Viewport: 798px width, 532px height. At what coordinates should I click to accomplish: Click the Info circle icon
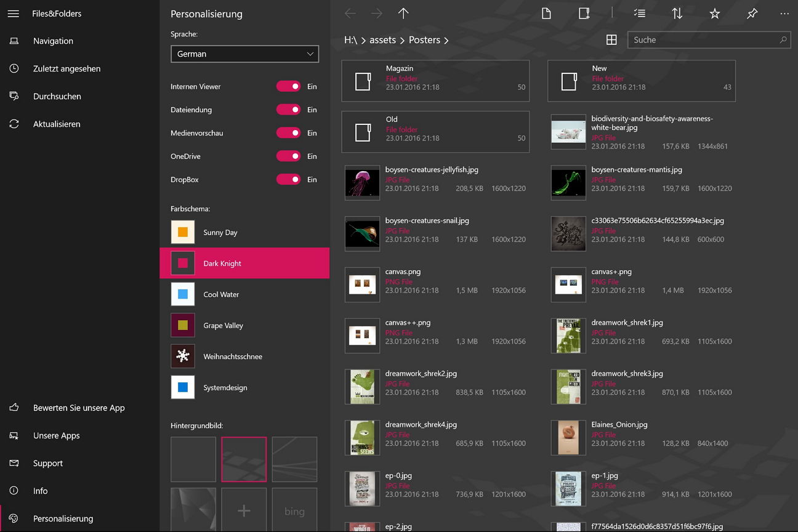[x=14, y=491]
